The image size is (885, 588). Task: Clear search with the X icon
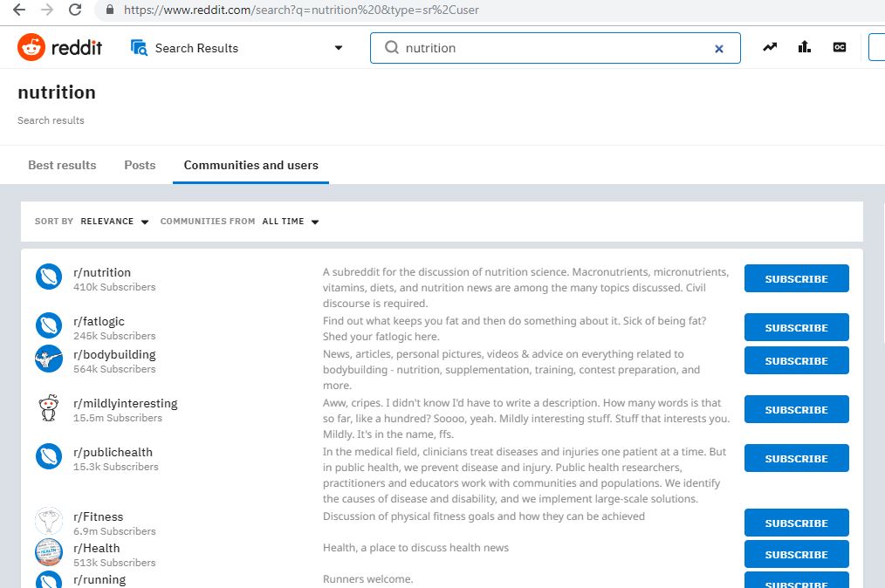(x=718, y=49)
